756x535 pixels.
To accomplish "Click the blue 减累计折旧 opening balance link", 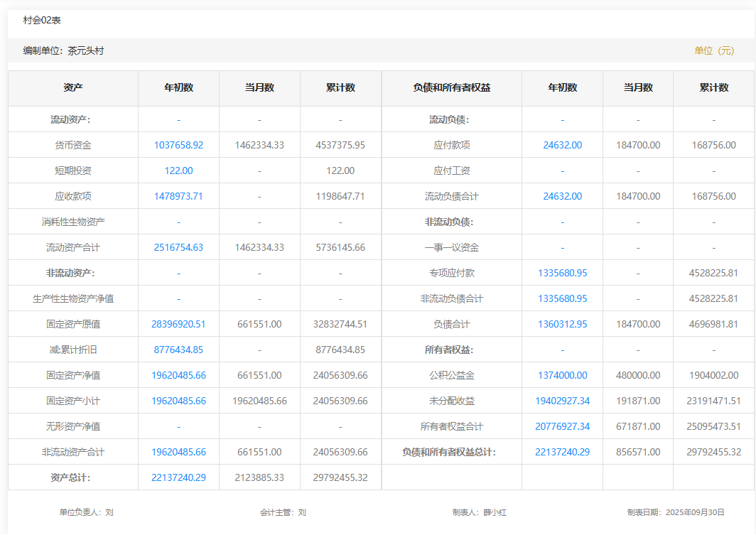I will click(x=178, y=350).
